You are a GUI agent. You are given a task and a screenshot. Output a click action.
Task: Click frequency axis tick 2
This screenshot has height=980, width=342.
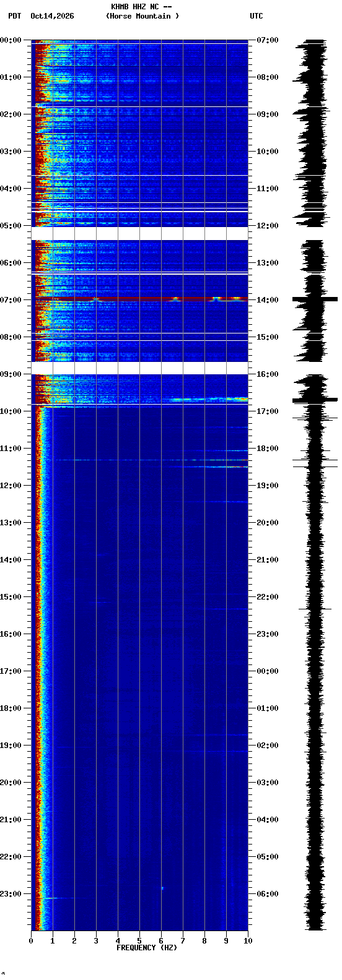tap(74, 941)
